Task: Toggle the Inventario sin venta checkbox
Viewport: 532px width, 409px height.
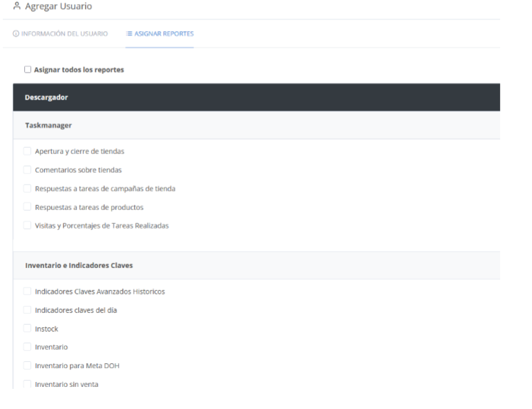Action: [27, 384]
